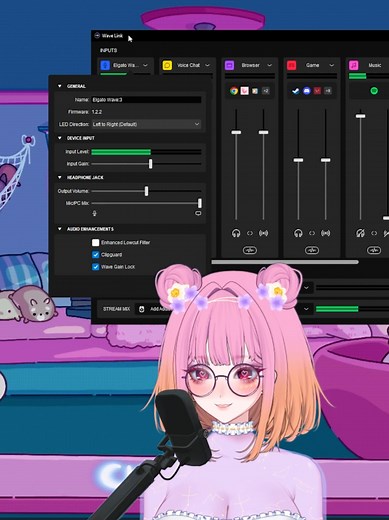Image resolution: width=389 pixels, height=520 pixels.
Task: Click the PC monitor icon under Mic/PC Mix
Action: coord(198,213)
